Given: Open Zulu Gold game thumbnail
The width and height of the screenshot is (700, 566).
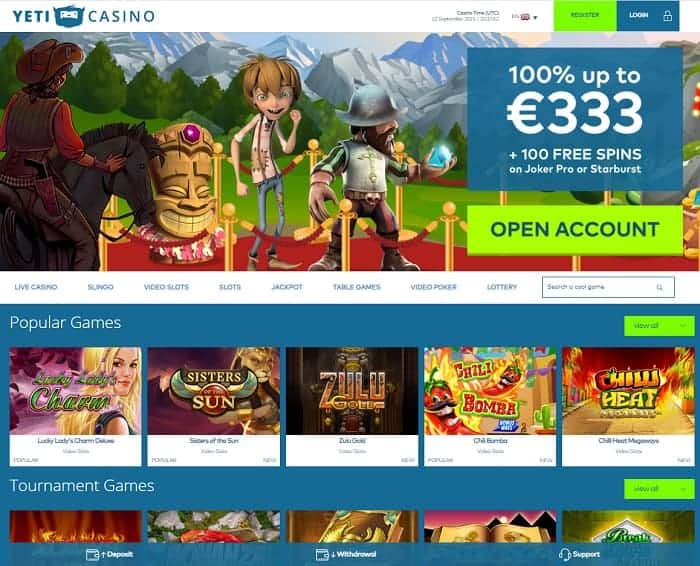Looking at the screenshot, I should click(352, 391).
